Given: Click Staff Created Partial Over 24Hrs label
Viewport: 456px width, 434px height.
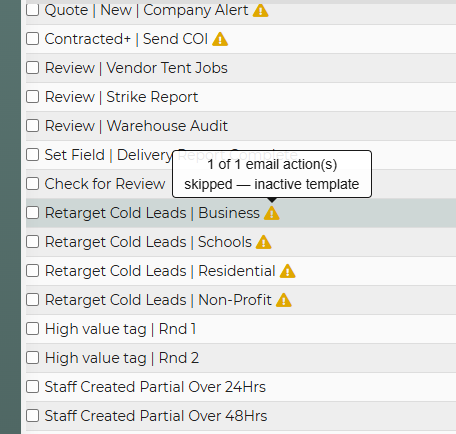Looking at the screenshot, I should [155, 387].
